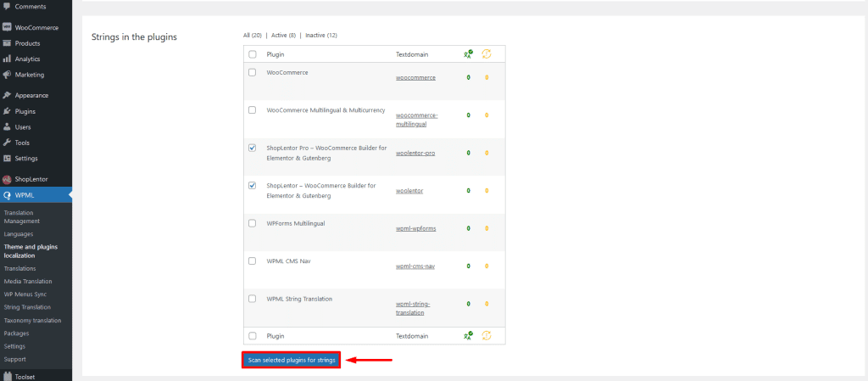Click the ShopLentor logo icon

pos(7,179)
